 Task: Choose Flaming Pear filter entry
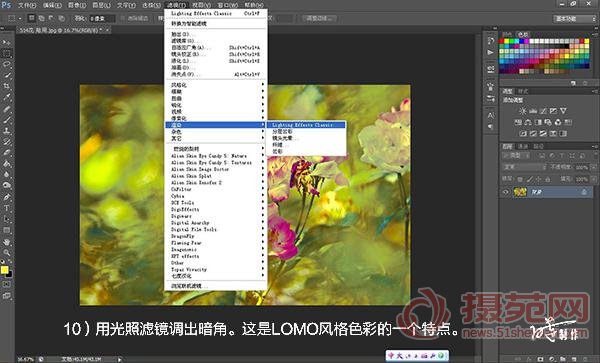coord(217,243)
